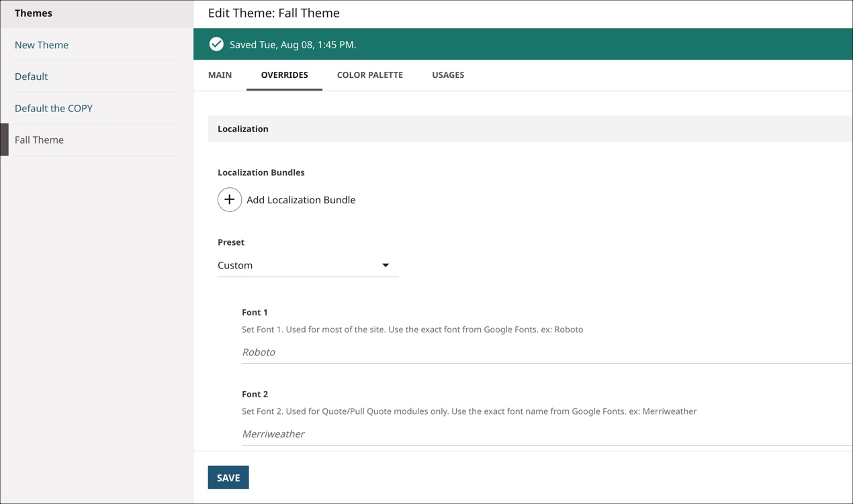Open the COLOR PALETTE tab

pos(370,75)
